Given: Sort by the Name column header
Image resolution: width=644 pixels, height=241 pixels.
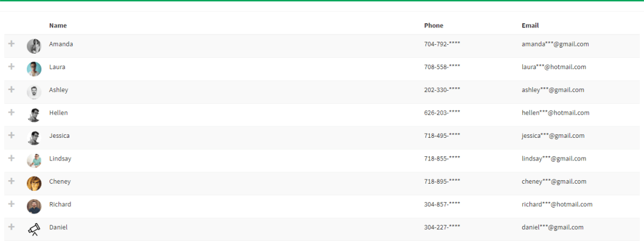Looking at the screenshot, I should [58, 26].
